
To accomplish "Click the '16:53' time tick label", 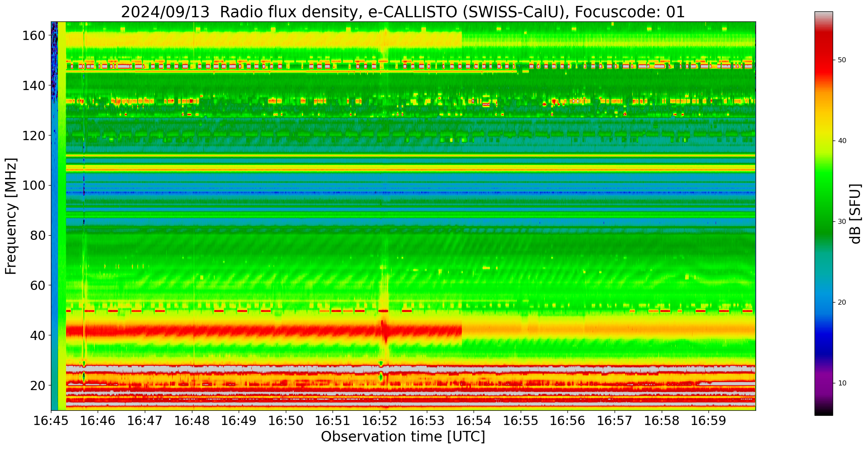I will [427, 420].
